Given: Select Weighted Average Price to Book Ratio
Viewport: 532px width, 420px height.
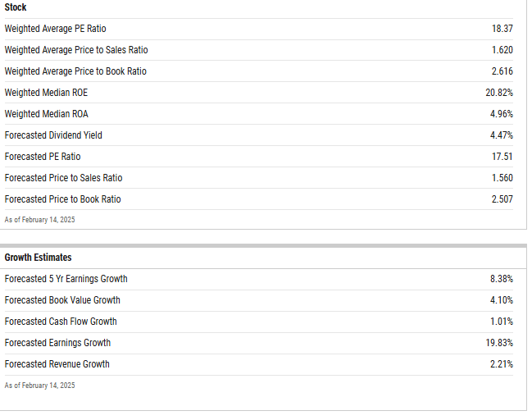Looking at the screenshot, I should tap(75, 71).
